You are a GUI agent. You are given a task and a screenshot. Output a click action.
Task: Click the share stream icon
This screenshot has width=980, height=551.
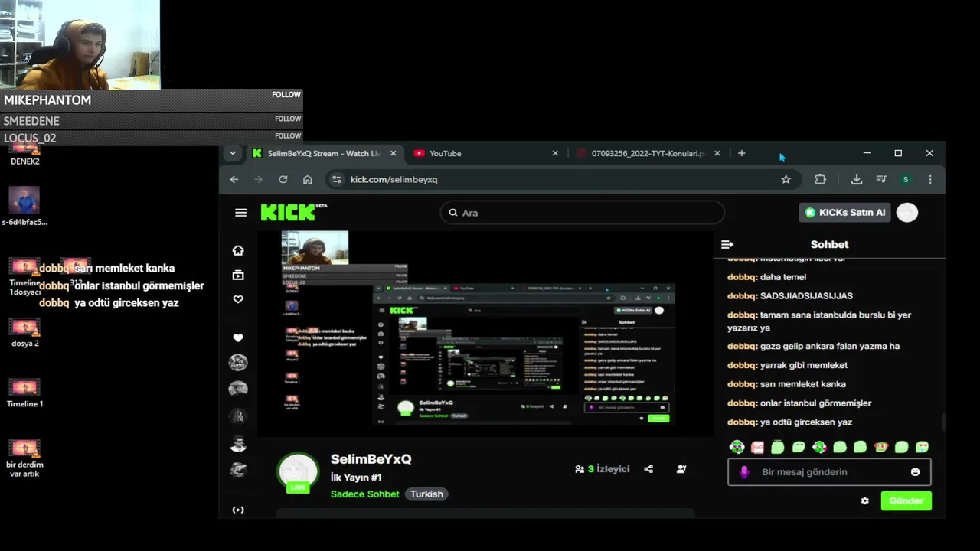click(648, 469)
